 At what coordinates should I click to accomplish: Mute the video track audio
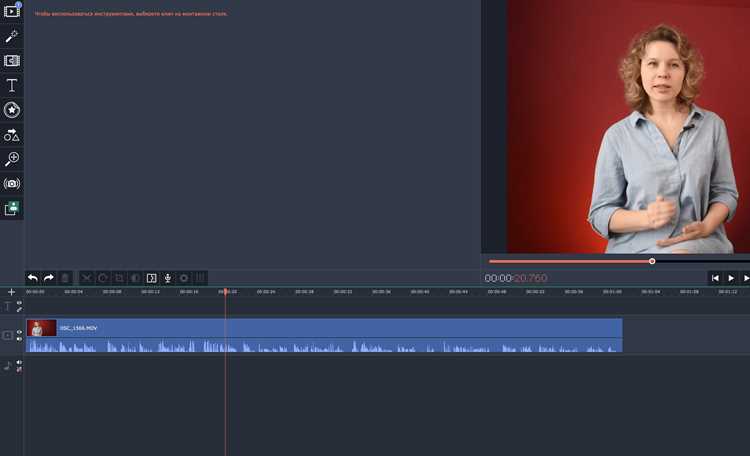point(19,339)
